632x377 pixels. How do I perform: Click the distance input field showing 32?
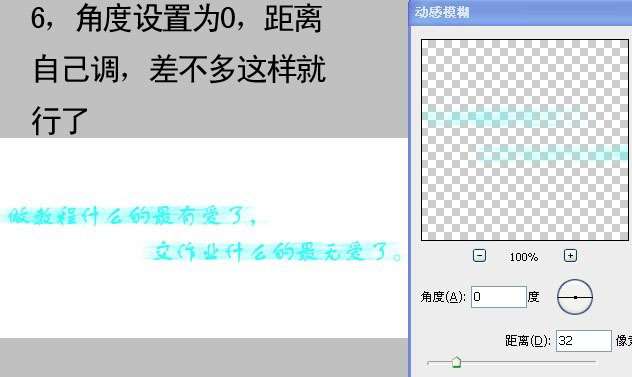tap(584, 341)
